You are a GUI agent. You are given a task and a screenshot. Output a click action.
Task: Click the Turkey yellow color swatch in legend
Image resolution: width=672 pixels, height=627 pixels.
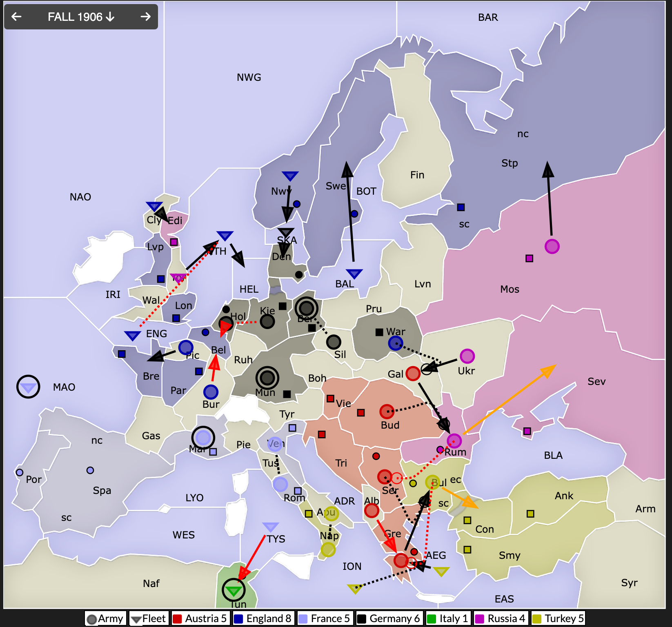click(537, 619)
